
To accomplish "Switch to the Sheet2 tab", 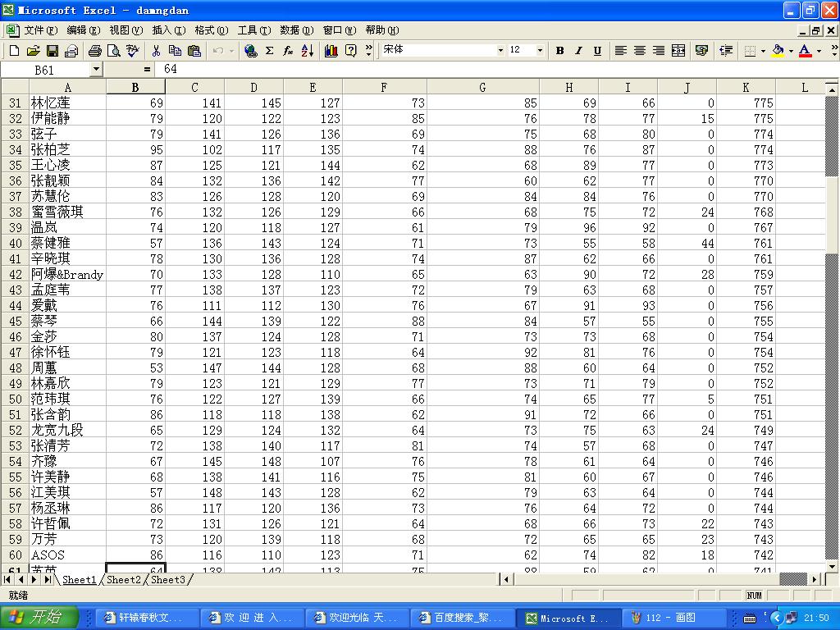I will point(124,580).
